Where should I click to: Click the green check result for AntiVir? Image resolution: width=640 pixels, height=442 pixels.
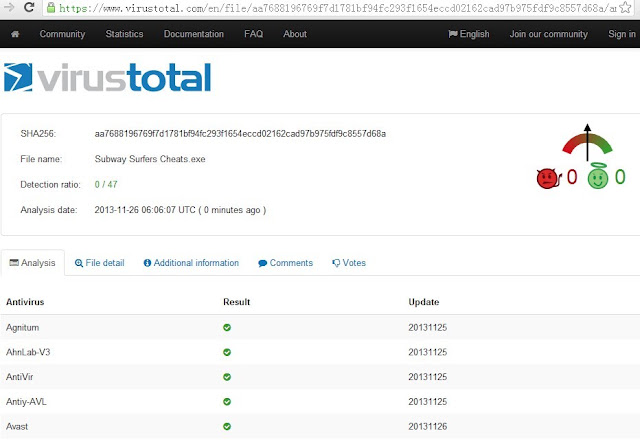tap(227, 377)
